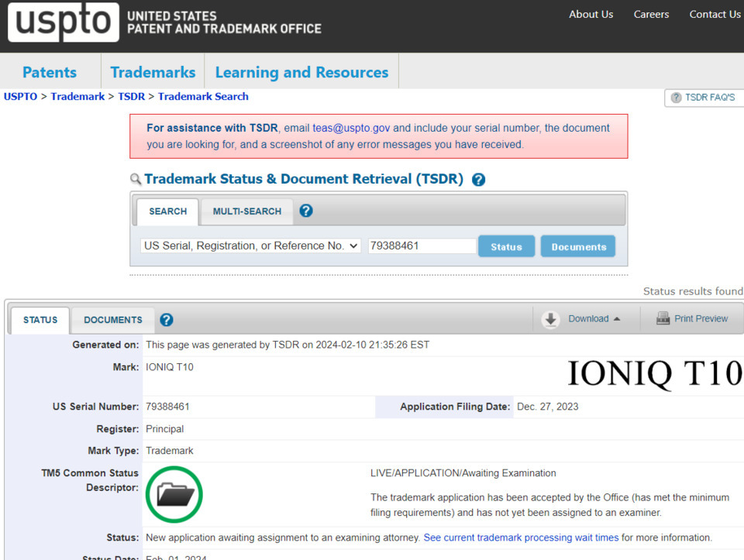Click the filing date Dec. 27, 2023
The width and height of the screenshot is (744, 560).
click(x=548, y=407)
